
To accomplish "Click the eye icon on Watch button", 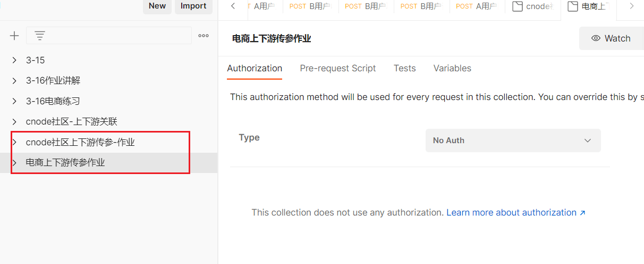I will [x=596, y=38].
